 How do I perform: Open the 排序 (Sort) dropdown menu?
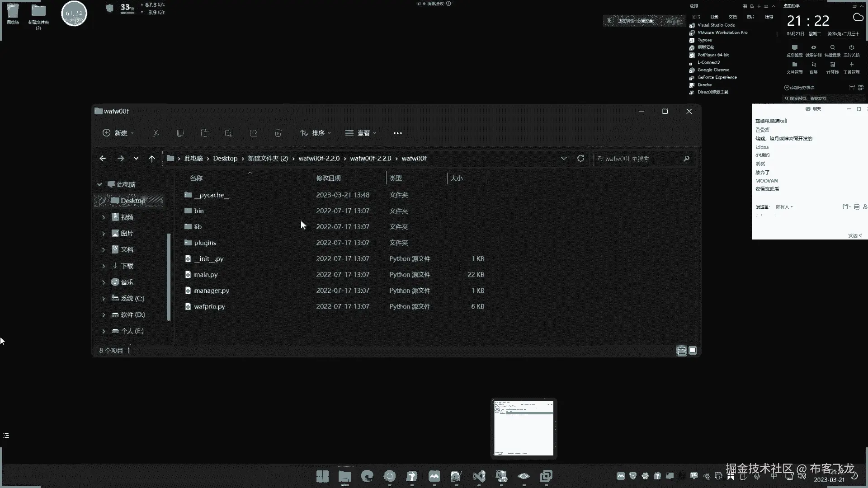pyautogui.click(x=316, y=133)
